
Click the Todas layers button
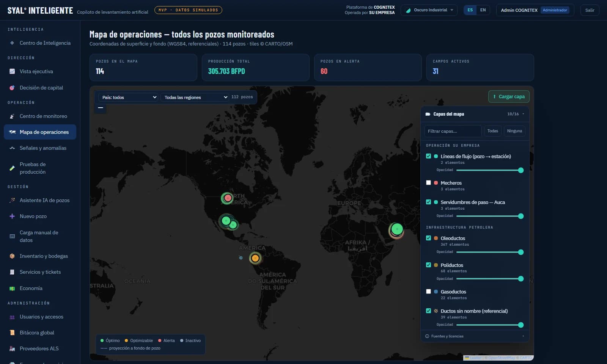coord(492,131)
